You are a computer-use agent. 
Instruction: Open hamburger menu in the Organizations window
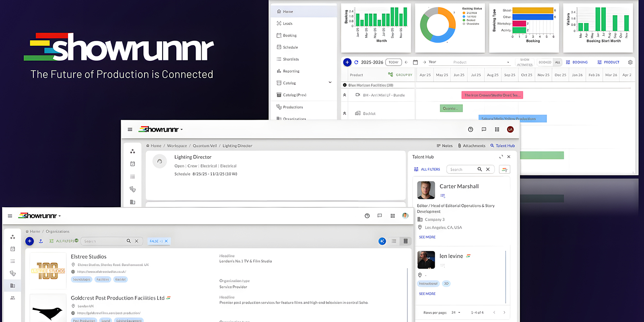pos(10,216)
